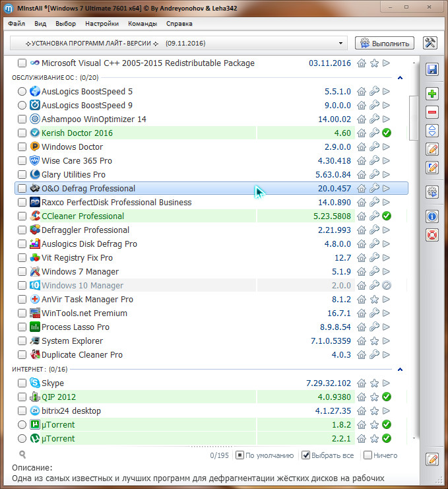448x489 pixels.
Task: Click the program list scrollbar thumb
Action: click(x=414, y=118)
